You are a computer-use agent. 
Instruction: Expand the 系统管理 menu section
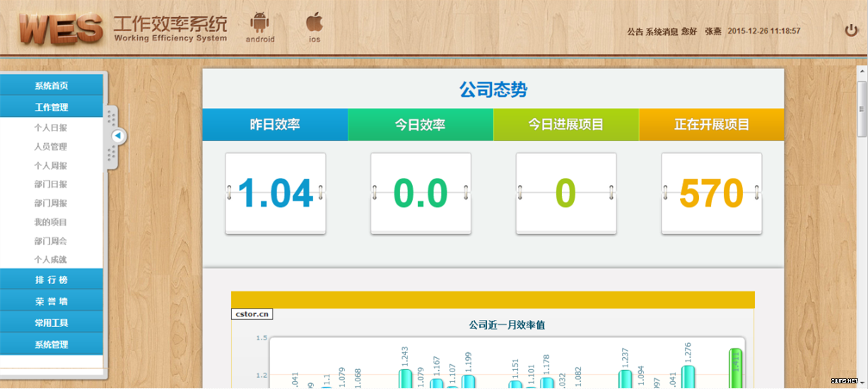[52, 345]
